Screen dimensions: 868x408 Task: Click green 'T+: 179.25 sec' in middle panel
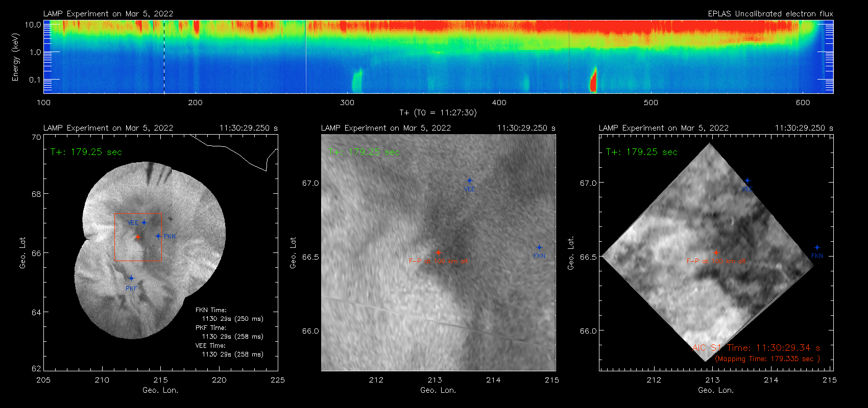(x=364, y=152)
